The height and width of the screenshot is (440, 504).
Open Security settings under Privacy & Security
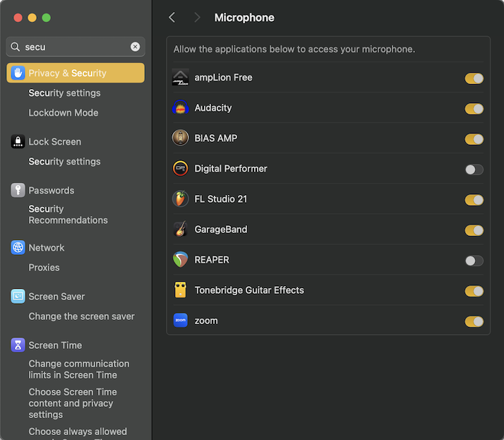tap(64, 93)
